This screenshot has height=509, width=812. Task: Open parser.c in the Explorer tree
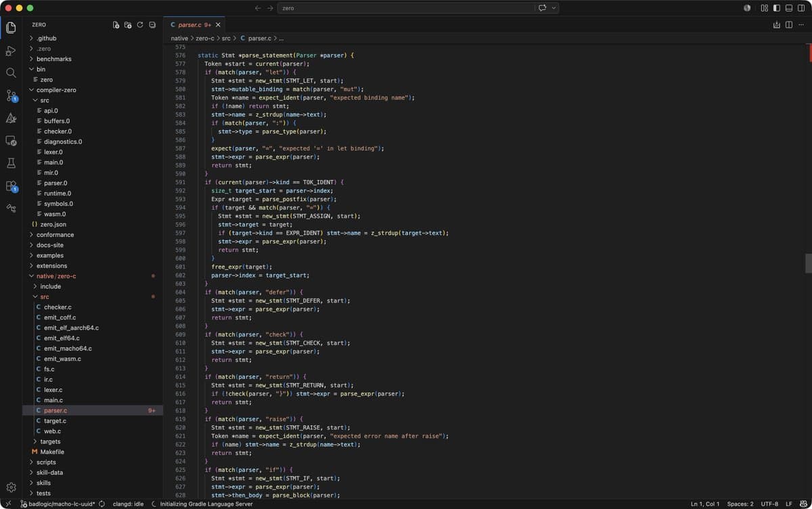click(93, 410)
